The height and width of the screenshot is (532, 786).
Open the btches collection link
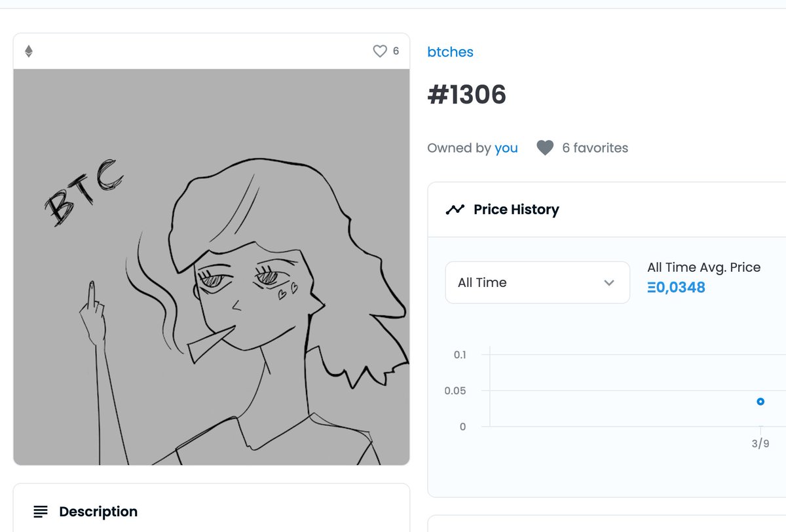(x=450, y=52)
